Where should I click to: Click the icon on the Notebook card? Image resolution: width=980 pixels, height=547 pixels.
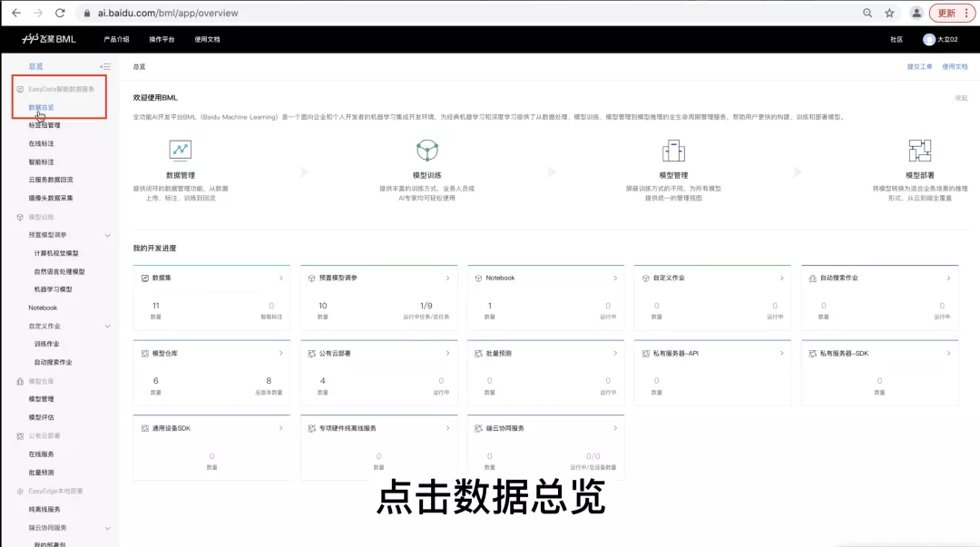479,278
